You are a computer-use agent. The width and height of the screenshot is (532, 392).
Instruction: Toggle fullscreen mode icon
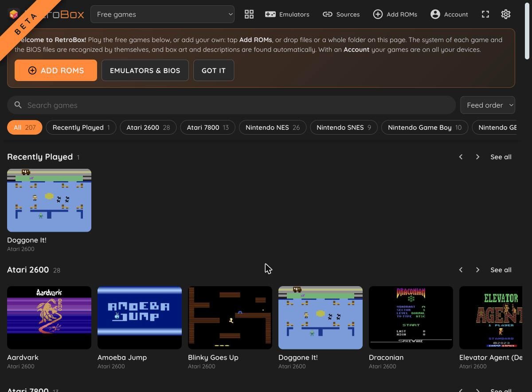click(x=485, y=14)
